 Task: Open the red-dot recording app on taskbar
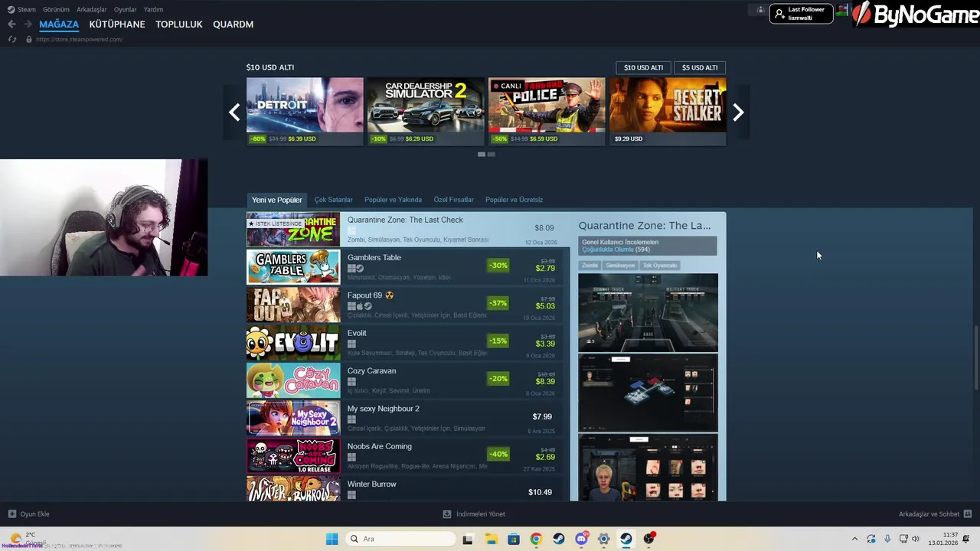(649, 539)
